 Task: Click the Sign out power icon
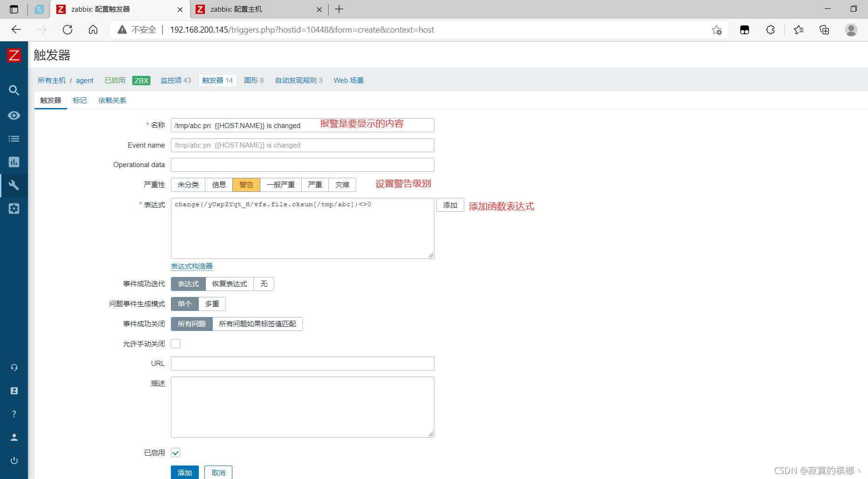coord(14,461)
